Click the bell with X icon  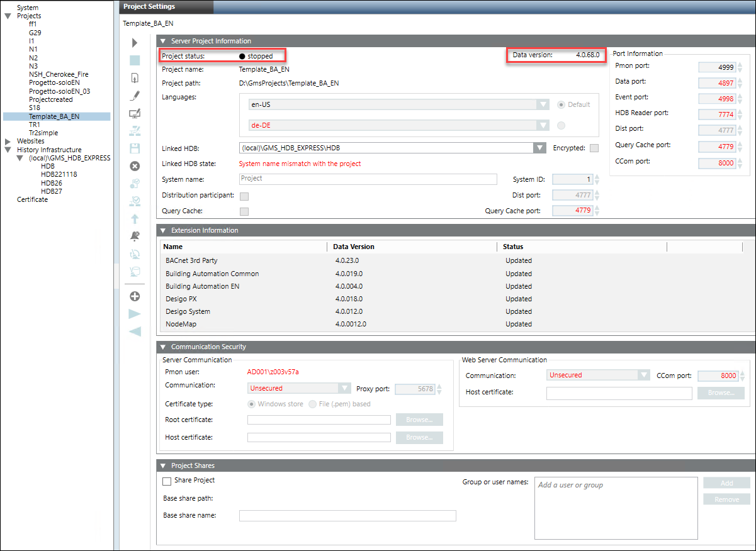point(135,237)
